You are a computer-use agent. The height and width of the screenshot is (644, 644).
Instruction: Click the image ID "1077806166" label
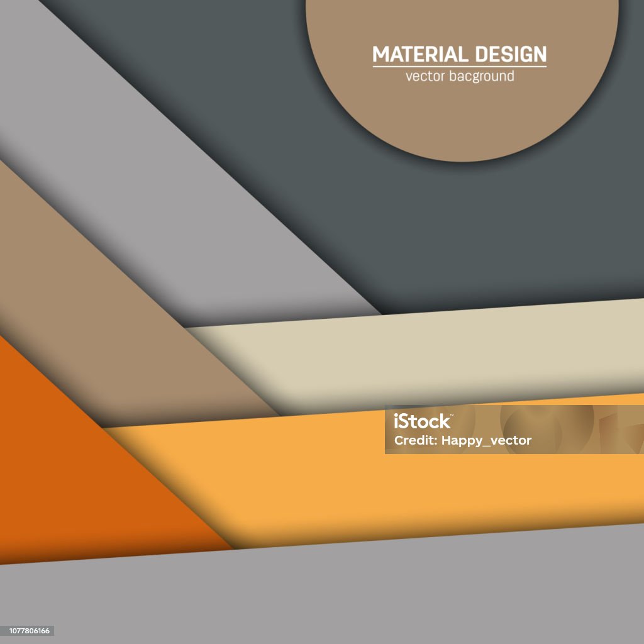(x=29, y=630)
